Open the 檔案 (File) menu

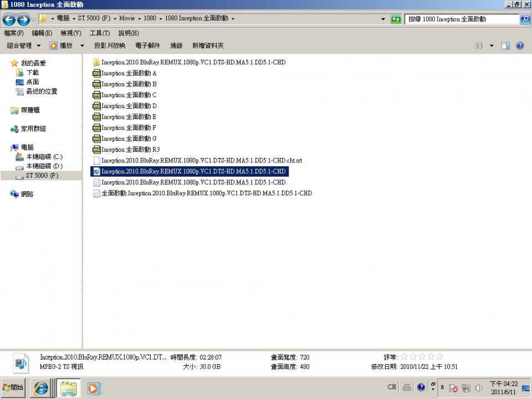tap(13, 33)
